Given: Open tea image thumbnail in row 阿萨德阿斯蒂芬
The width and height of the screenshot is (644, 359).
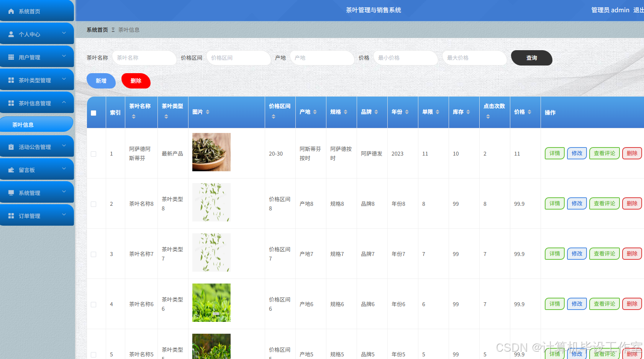Looking at the screenshot, I should (211, 152).
